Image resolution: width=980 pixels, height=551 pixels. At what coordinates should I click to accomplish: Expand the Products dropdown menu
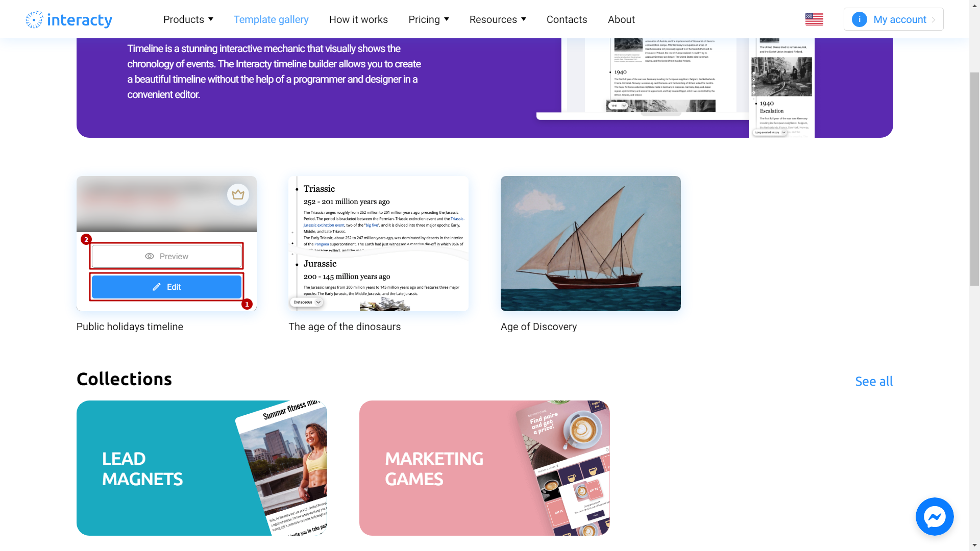(188, 19)
